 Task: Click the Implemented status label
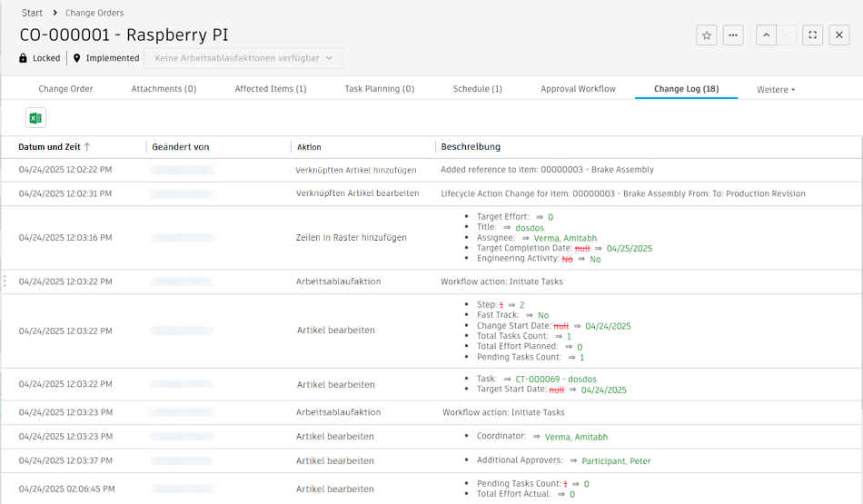[x=113, y=58]
